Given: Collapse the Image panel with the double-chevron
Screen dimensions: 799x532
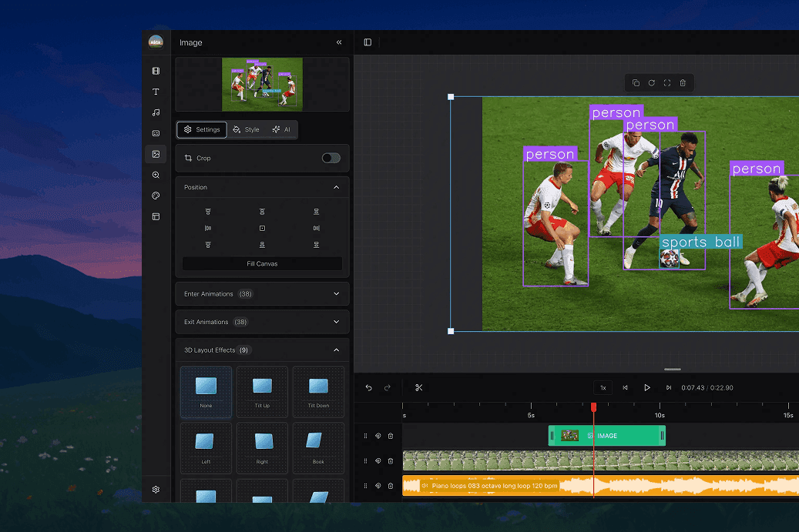Looking at the screenshot, I should pos(339,42).
